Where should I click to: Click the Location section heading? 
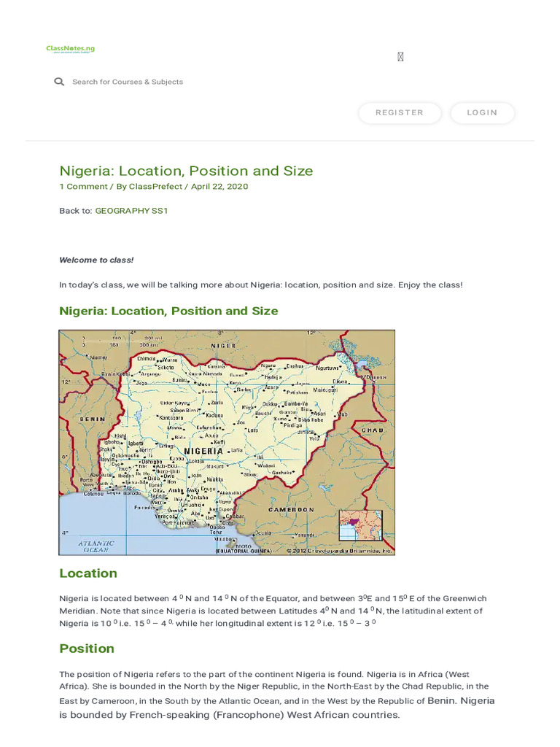point(88,573)
